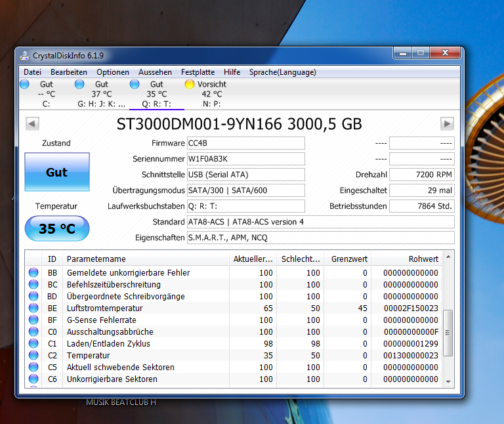Image resolution: width=504 pixels, height=424 pixels.
Task: Click status orb for attribute C2
Action: [x=33, y=355]
